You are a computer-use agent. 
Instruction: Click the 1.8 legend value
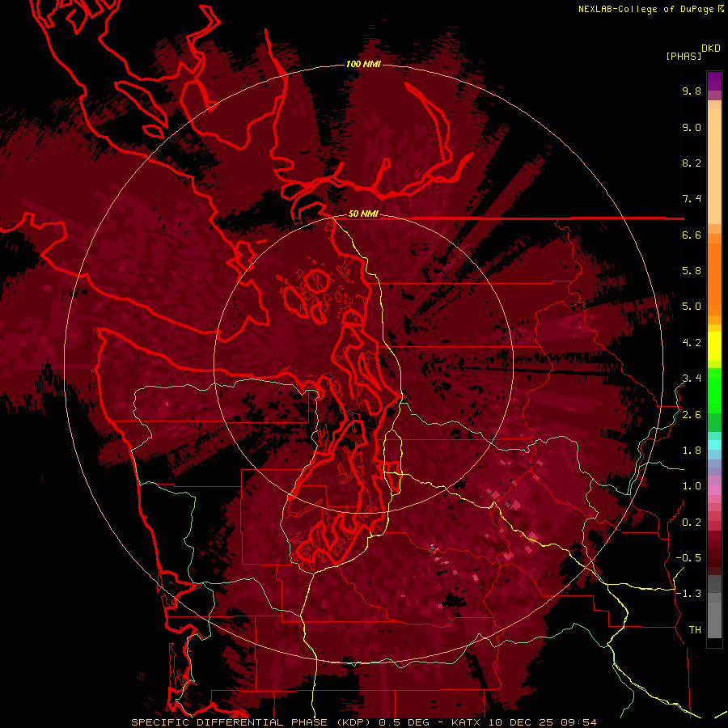[x=692, y=451]
